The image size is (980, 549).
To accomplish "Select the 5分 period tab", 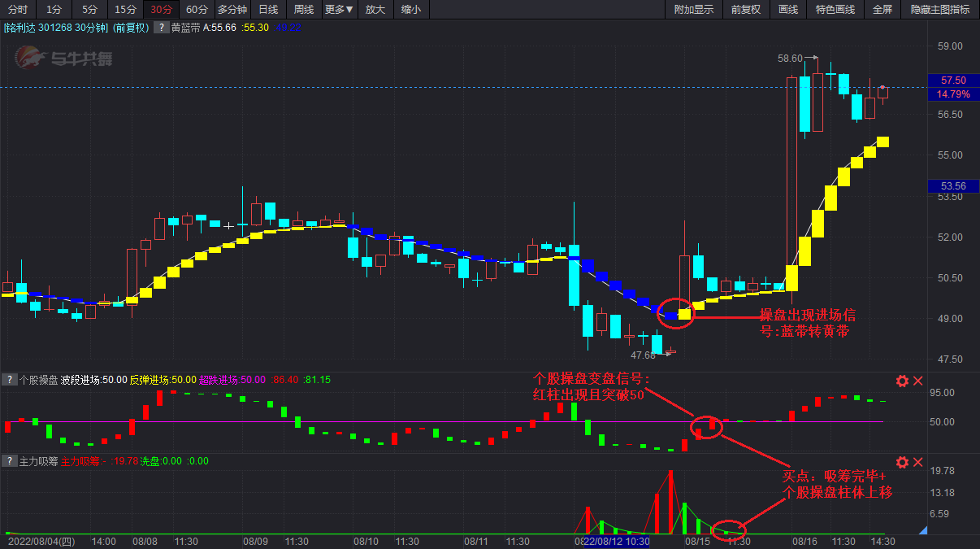I will [89, 10].
